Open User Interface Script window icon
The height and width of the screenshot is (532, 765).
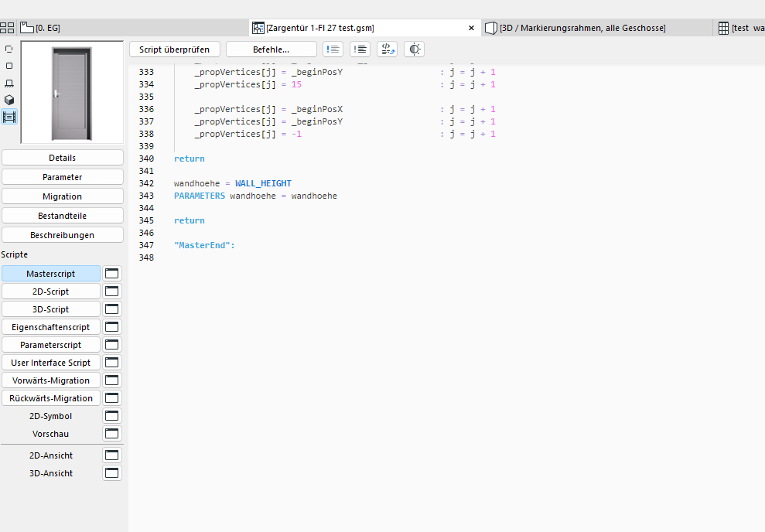pos(111,363)
